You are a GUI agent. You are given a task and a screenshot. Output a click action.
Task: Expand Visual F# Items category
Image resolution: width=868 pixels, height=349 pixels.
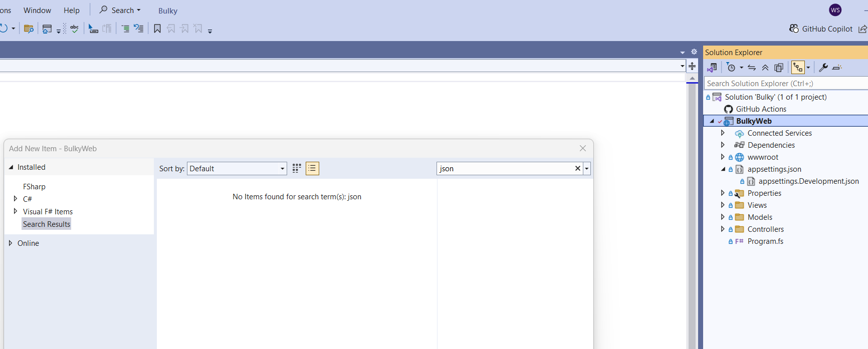[x=16, y=211]
